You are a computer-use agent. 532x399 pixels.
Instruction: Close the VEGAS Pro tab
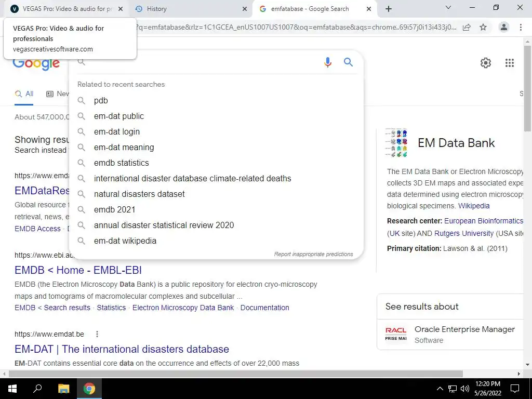point(121,9)
